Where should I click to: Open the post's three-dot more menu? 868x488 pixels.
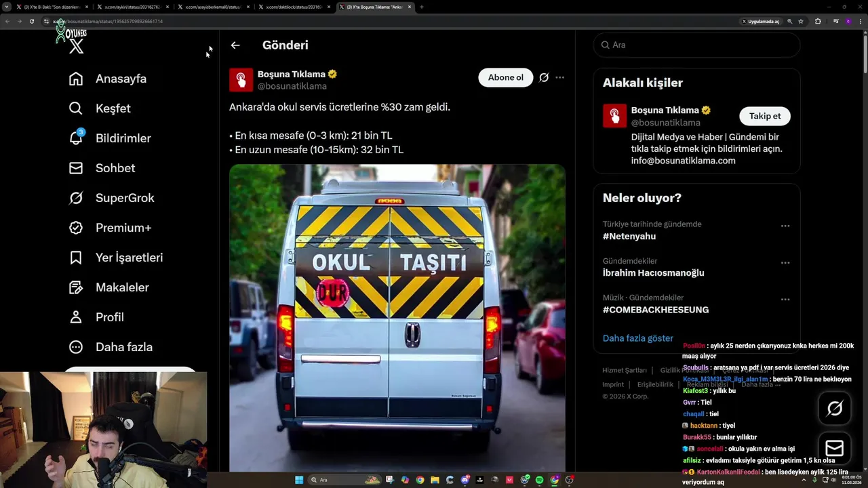click(x=559, y=77)
